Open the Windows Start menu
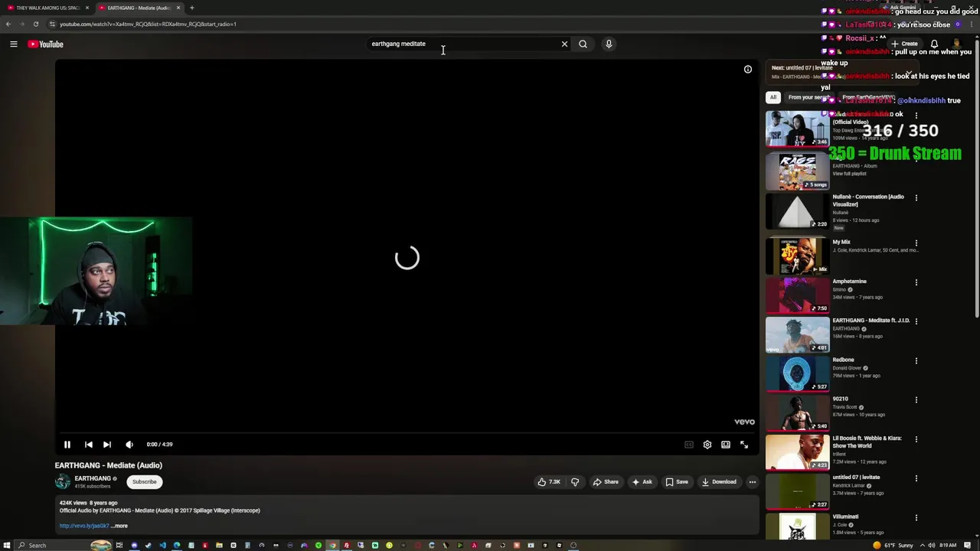 (7, 545)
